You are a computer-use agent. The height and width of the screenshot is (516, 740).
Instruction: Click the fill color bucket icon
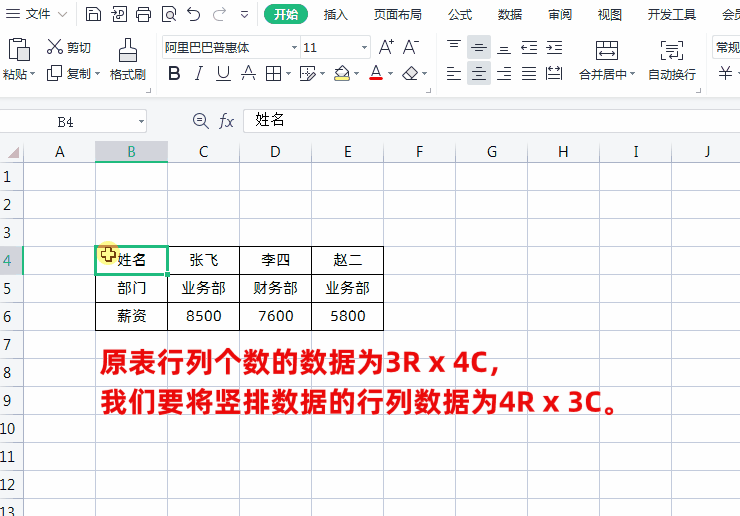pyautogui.click(x=342, y=74)
